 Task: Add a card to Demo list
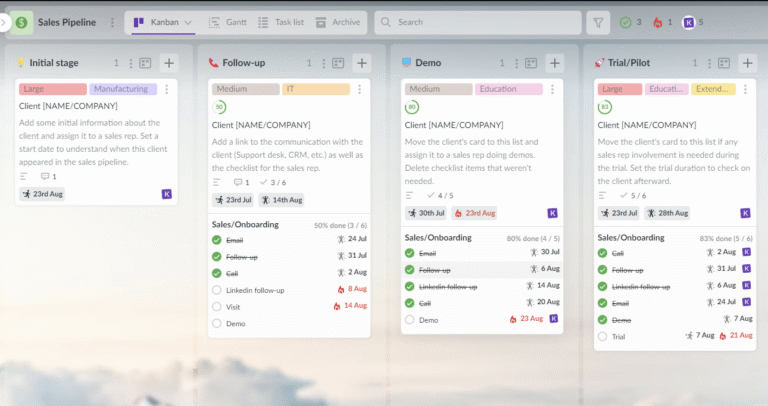tap(555, 63)
